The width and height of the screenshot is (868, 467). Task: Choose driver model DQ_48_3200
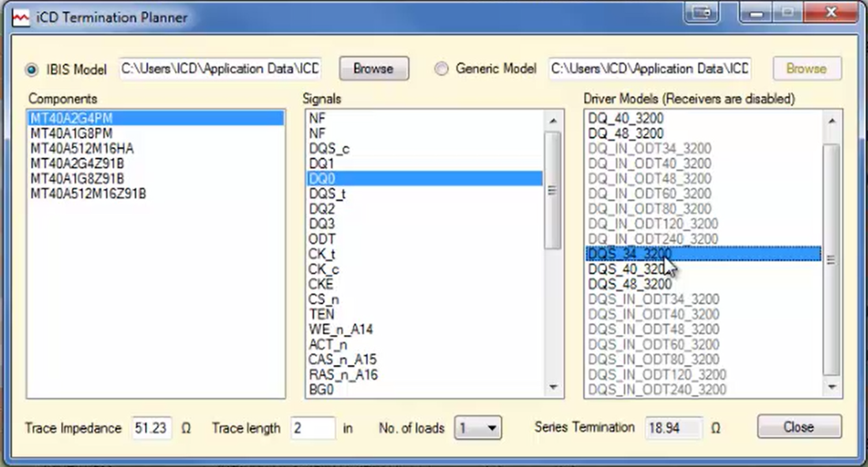point(703,134)
